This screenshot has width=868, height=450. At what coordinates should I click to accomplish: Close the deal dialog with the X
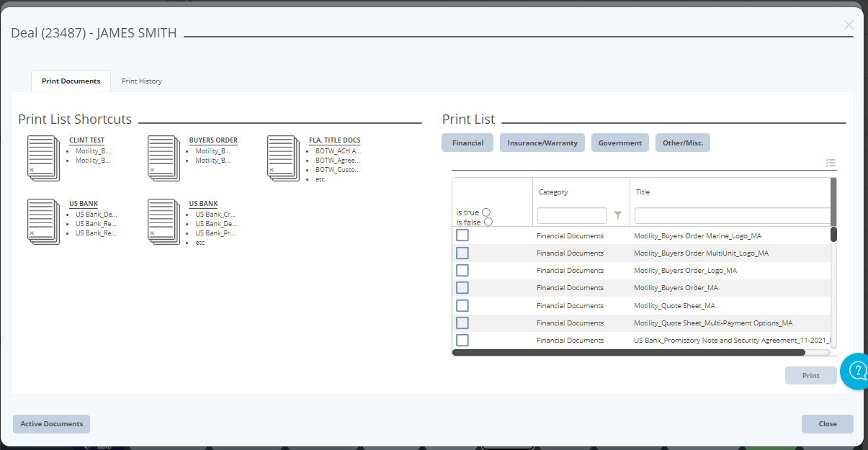pos(849,25)
